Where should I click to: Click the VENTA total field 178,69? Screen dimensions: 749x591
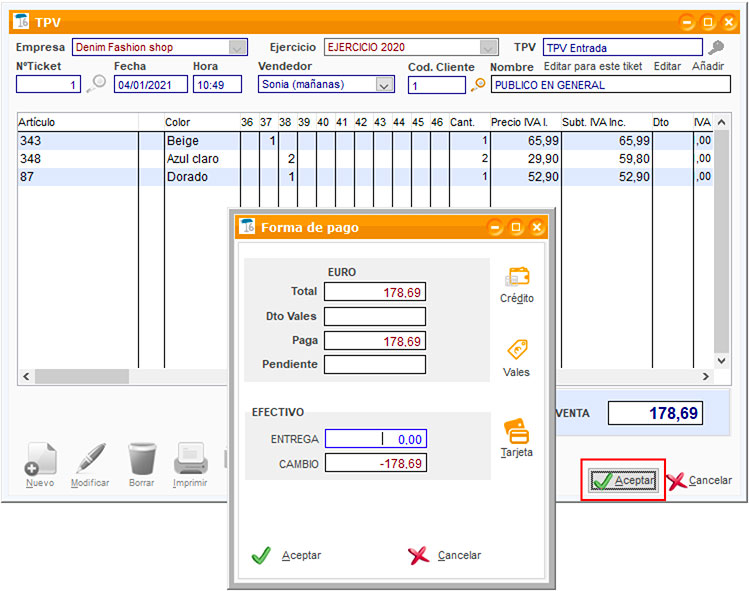[x=655, y=413]
